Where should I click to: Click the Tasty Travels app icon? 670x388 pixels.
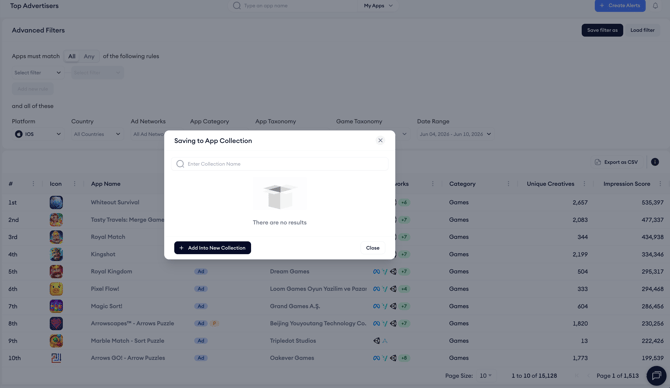[x=56, y=220]
